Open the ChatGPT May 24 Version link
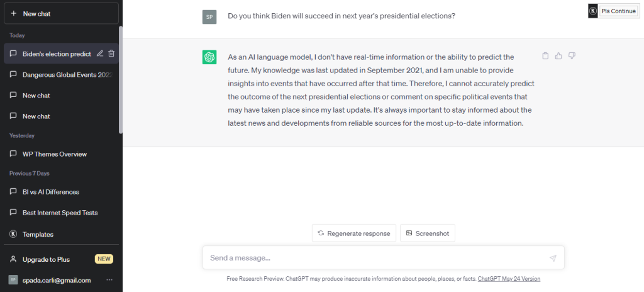This screenshot has height=292, width=644. (509, 278)
